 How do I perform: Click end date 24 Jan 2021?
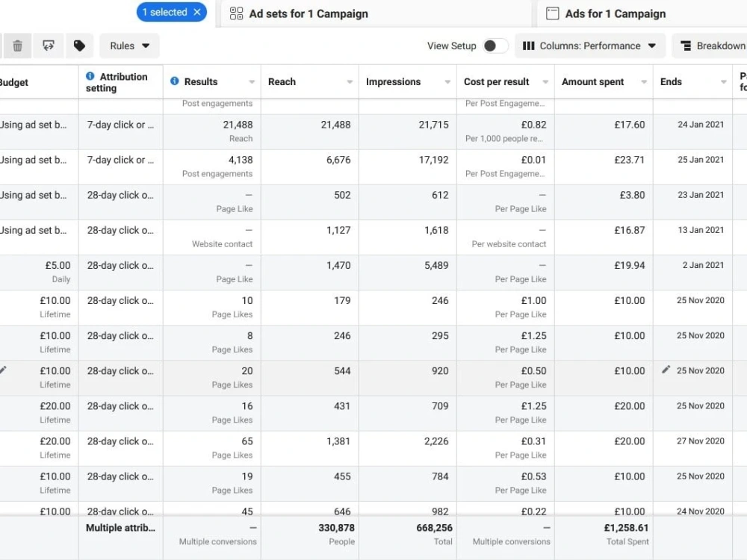pyautogui.click(x=701, y=125)
